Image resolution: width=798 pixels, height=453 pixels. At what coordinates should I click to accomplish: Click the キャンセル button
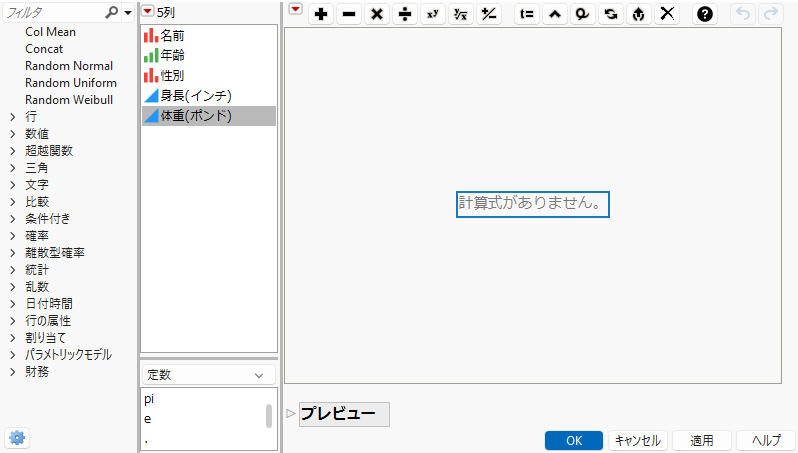(638, 440)
